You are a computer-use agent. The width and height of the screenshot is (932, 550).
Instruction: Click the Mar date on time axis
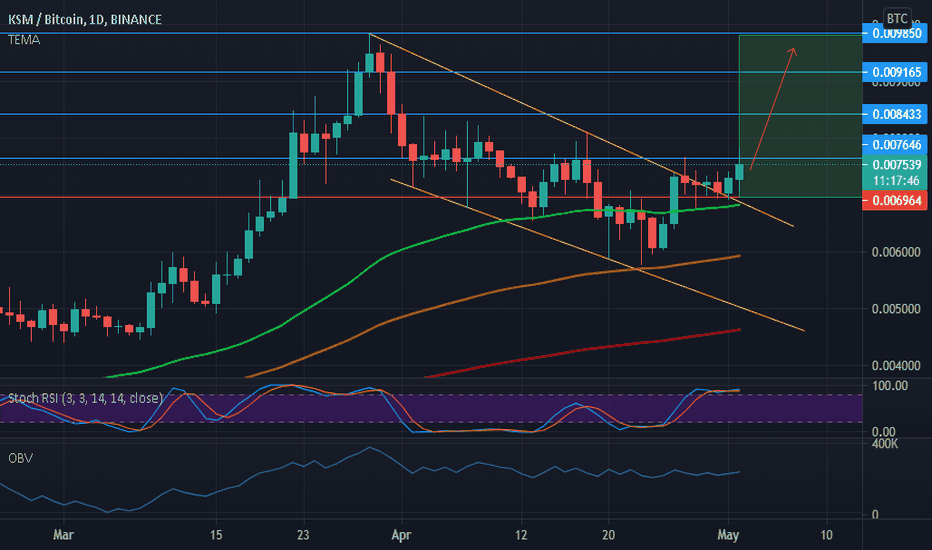(64, 535)
